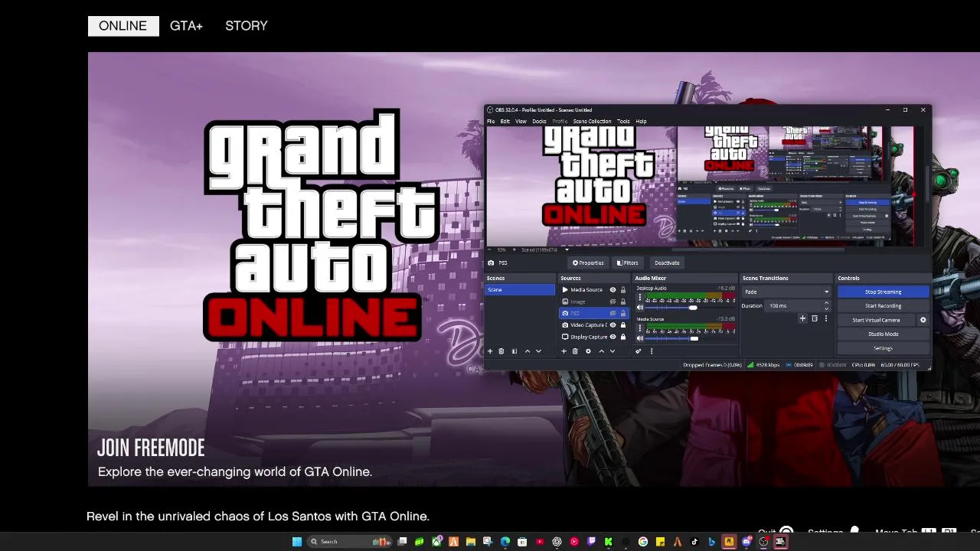Open Microsoft Edge from taskbar
This screenshot has height=551, width=980.
tap(505, 542)
